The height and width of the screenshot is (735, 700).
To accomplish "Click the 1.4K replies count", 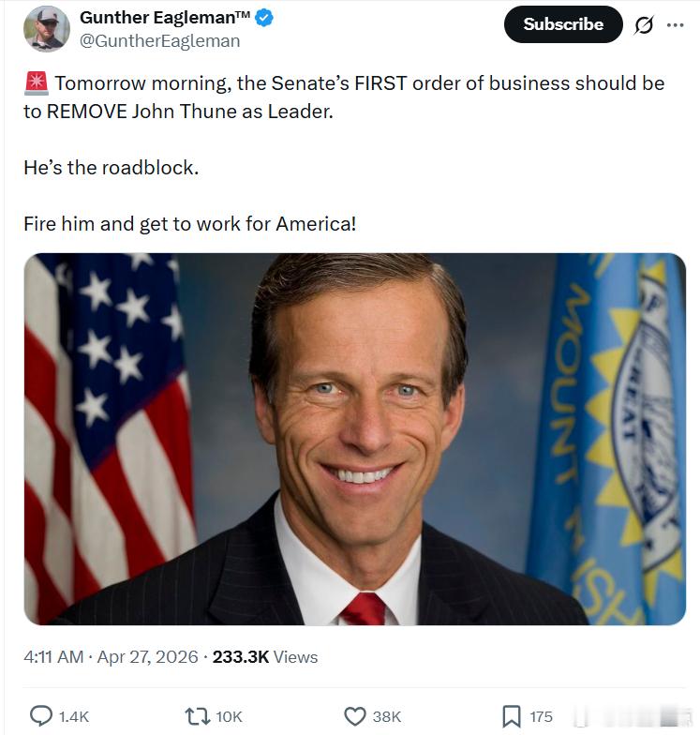I will (x=74, y=716).
